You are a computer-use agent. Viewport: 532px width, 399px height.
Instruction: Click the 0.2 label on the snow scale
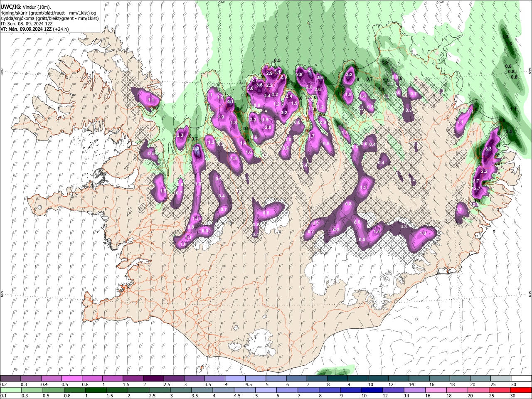3,384
